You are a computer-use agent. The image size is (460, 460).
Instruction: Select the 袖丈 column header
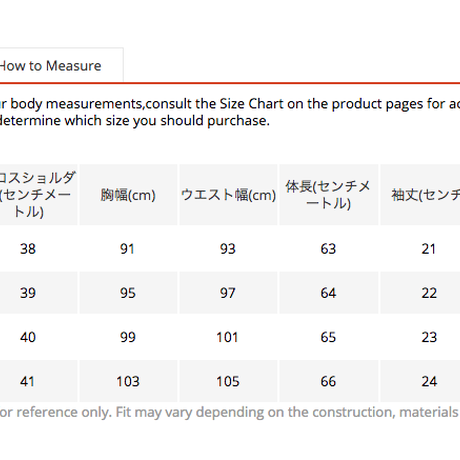pos(420,195)
